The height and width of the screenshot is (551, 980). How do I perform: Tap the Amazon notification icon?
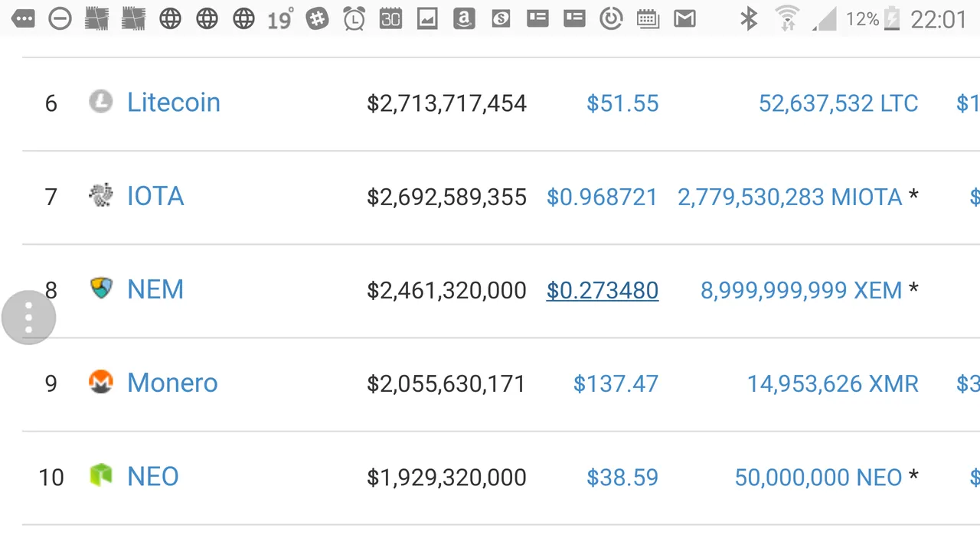(464, 18)
